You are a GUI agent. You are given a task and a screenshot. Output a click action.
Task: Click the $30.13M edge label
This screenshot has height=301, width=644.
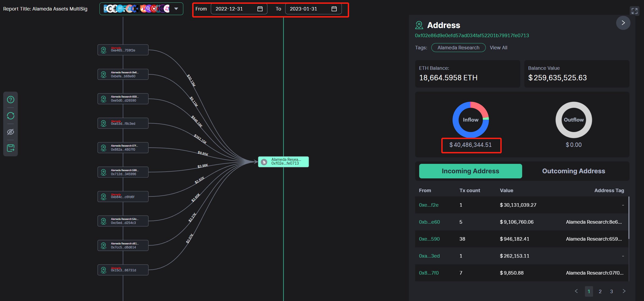click(x=191, y=80)
